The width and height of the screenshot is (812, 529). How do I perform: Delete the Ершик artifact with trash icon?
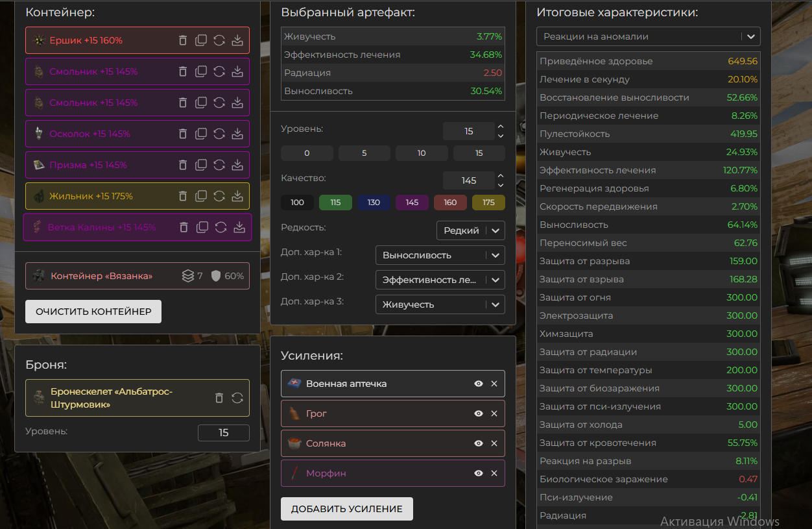tap(183, 40)
